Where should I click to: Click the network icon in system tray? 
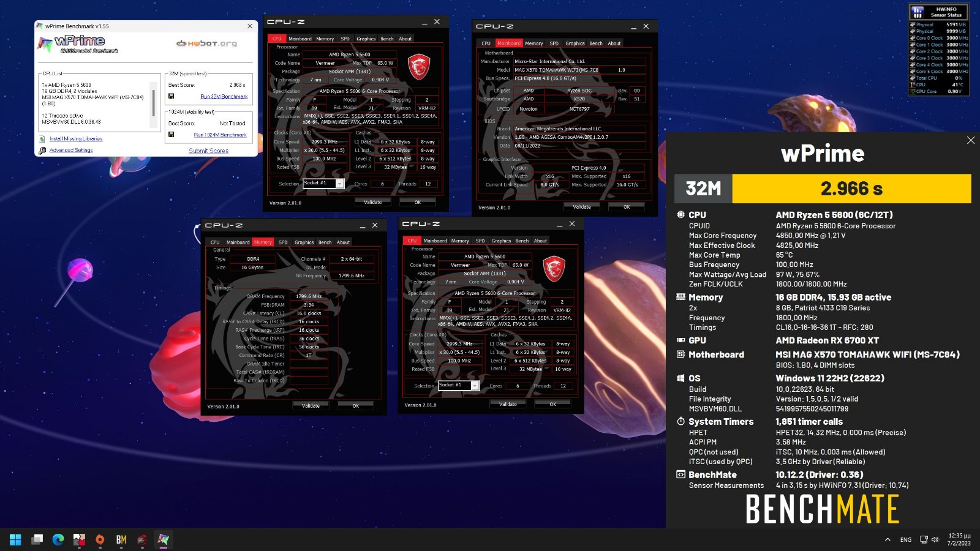tap(924, 539)
